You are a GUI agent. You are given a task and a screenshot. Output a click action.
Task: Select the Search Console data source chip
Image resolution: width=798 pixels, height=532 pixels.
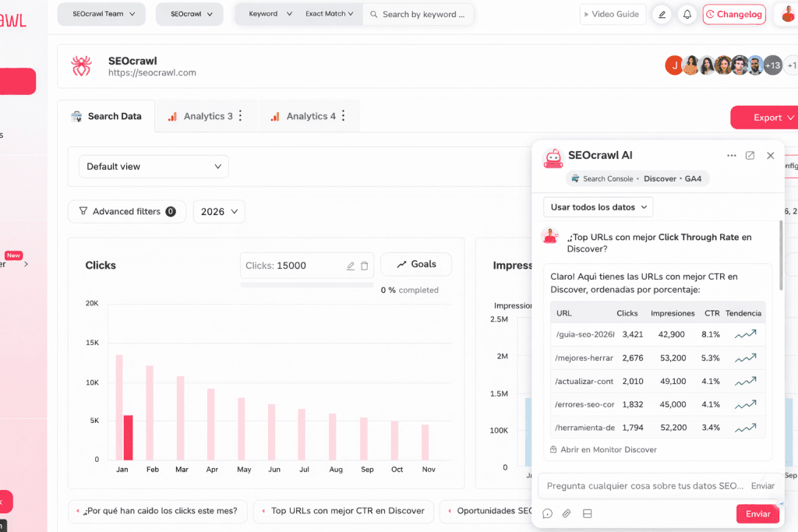(x=602, y=179)
